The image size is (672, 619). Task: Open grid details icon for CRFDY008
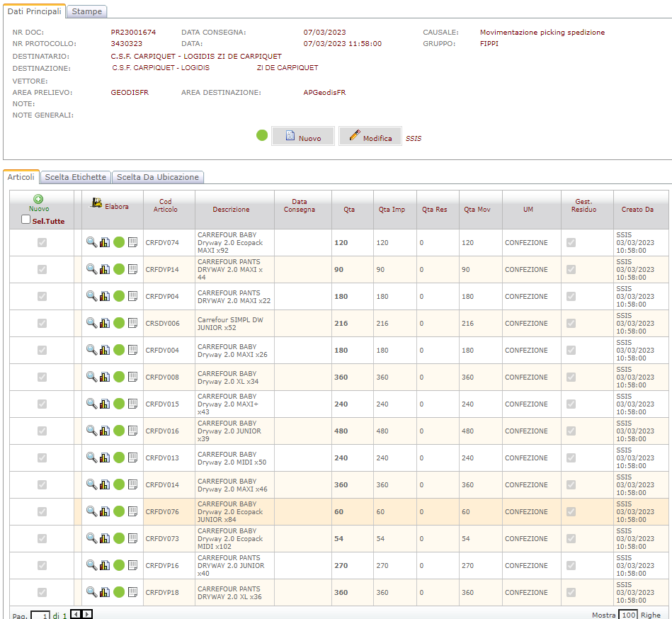pyautogui.click(x=133, y=377)
